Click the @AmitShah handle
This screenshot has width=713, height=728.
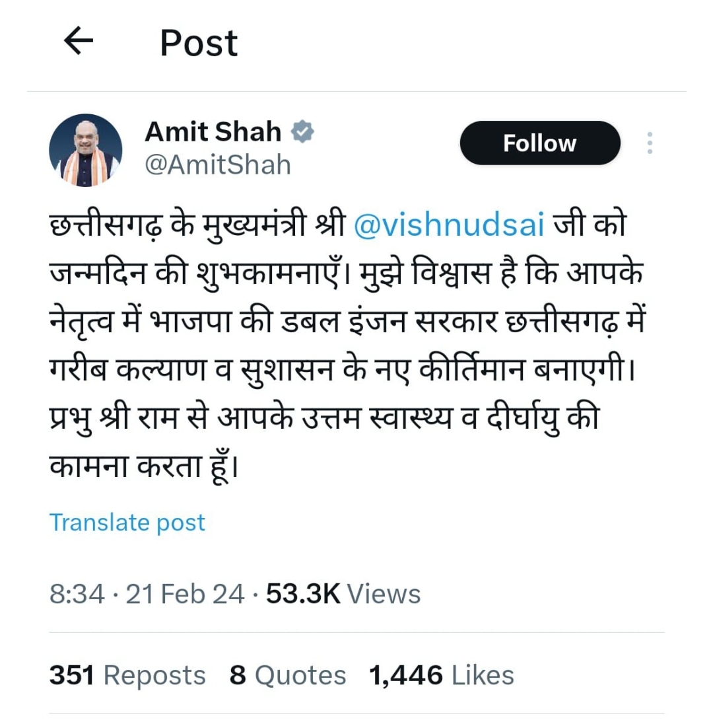click(x=218, y=165)
